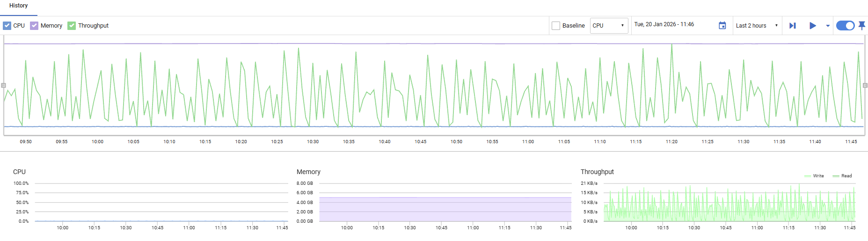The image size is (868, 241).
Task: Click the 11:00 mark on the main timeline
Action: coord(528,141)
